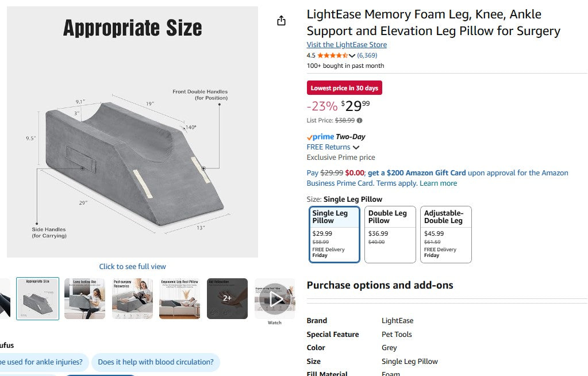This screenshot has height=376, width=588.
Task: Select the Adjustable-Double Leg size option
Action: [x=445, y=234]
